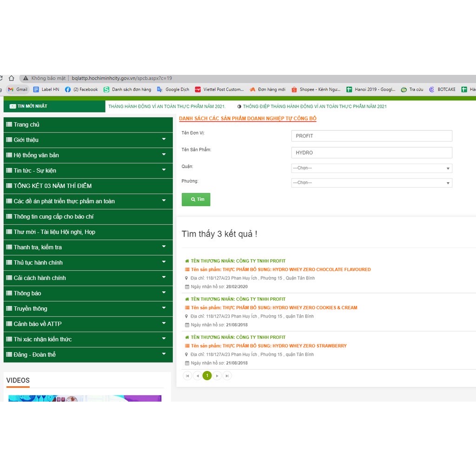476x476 pixels.
Task: Click address with Quận Tân Bình capitalized
Action: 252,278
